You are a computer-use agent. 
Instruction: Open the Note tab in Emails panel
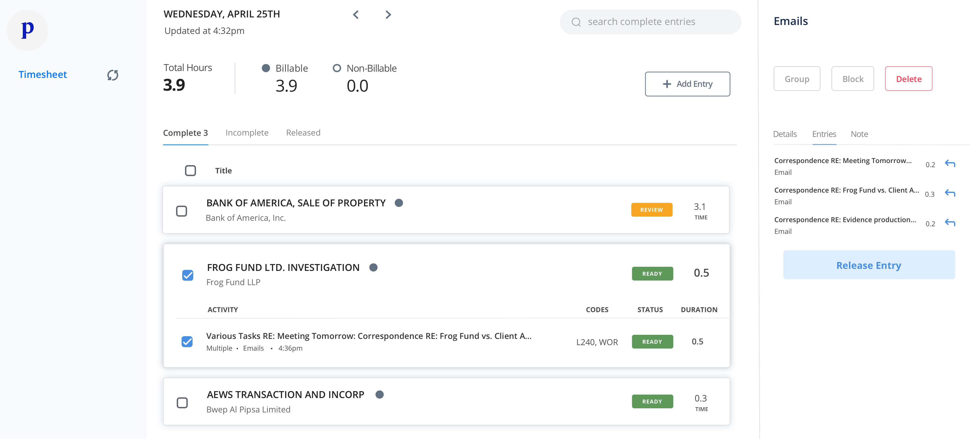(x=859, y=134)
